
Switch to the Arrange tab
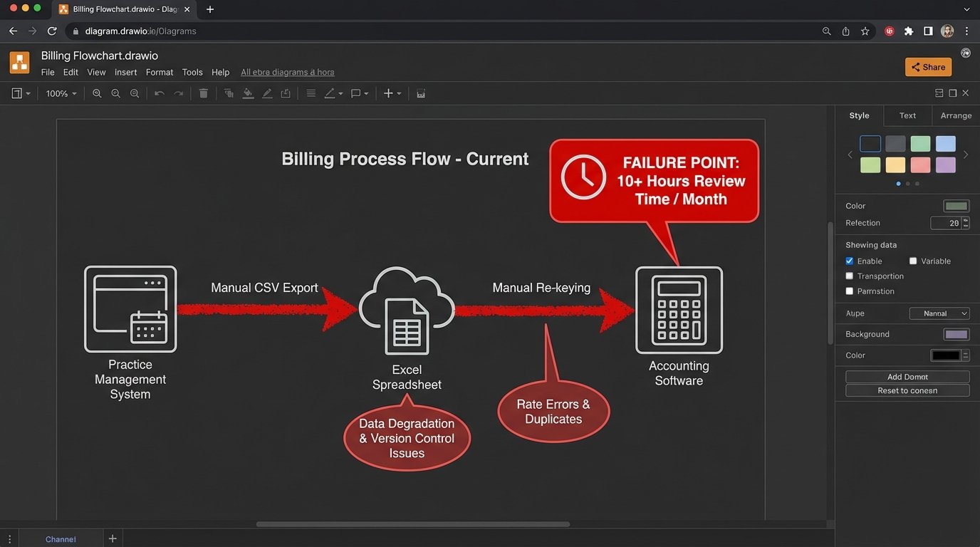(956, 115)
